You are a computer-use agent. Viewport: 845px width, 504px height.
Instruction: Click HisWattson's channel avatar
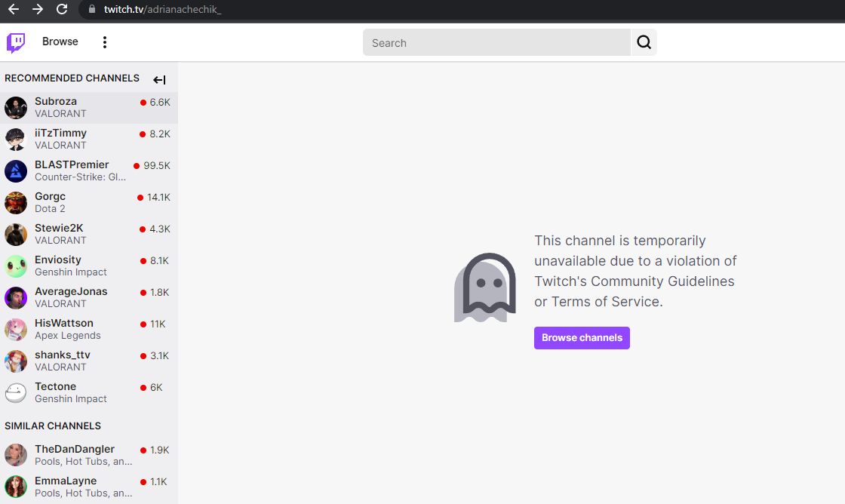point(16,330)
